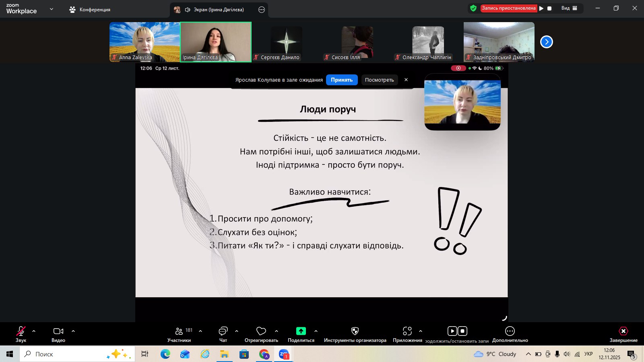Image resolution: width=644 pixels, height=362 pixels.
Task: Click the red Завершение end meeting icon
Action: pyautogui.click(x=623, y=331)
